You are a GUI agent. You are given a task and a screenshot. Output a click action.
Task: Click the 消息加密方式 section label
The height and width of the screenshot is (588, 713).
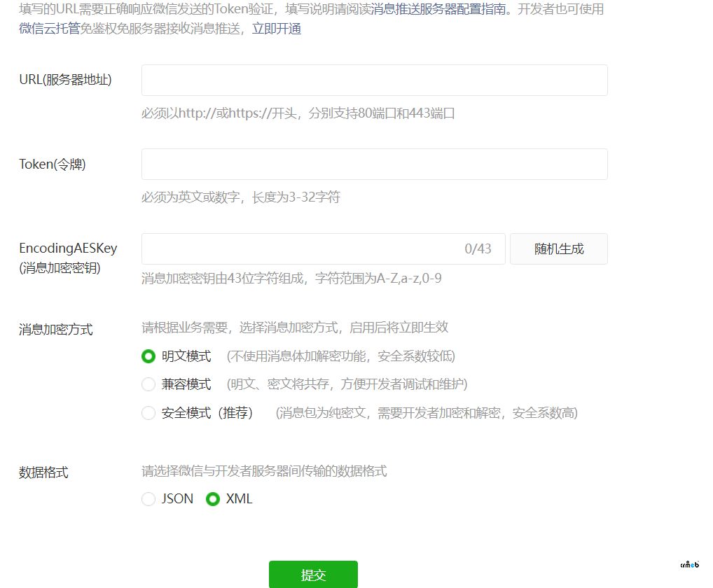[56, 330]
